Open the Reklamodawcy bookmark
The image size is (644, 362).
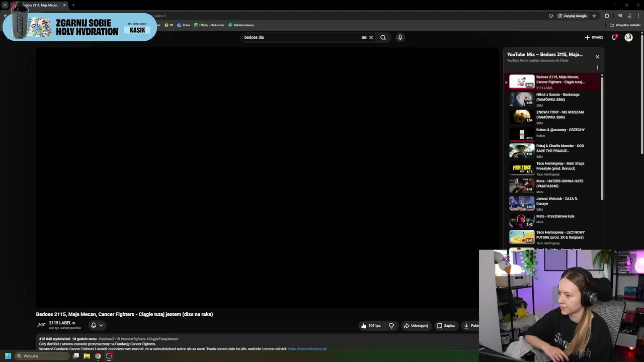(x=241, y=25)
